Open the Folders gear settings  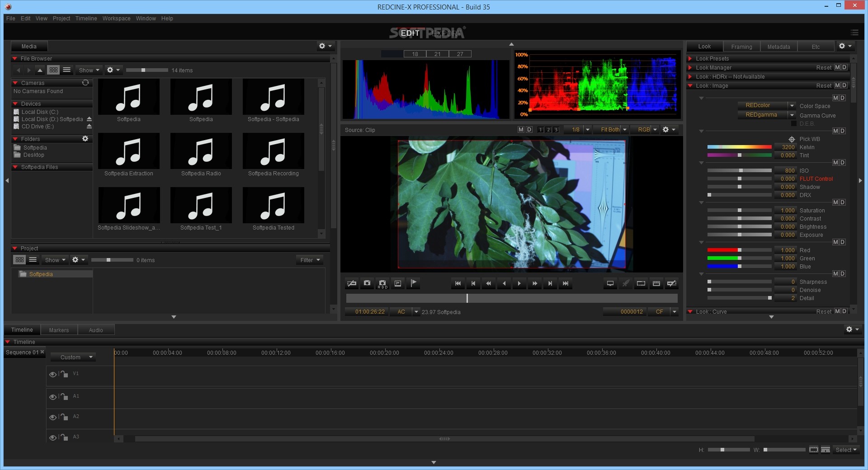(x=85, y=139)
